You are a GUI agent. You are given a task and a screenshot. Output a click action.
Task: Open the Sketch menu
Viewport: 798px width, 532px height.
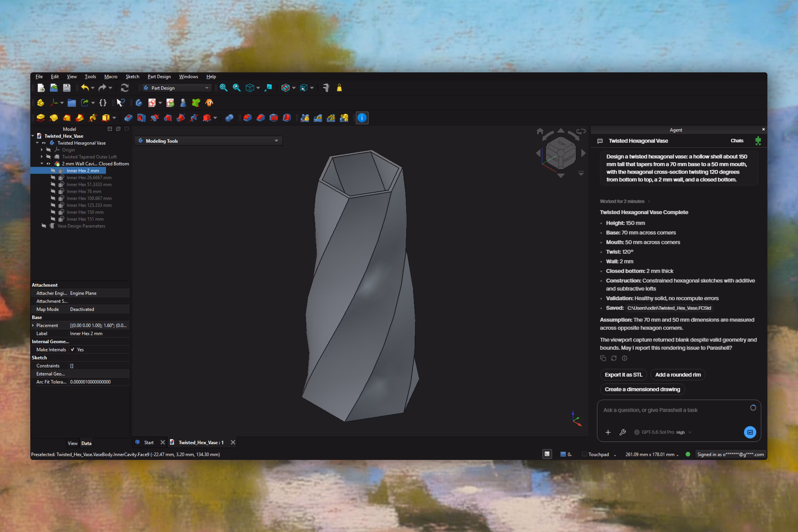(x=132, y=77)
